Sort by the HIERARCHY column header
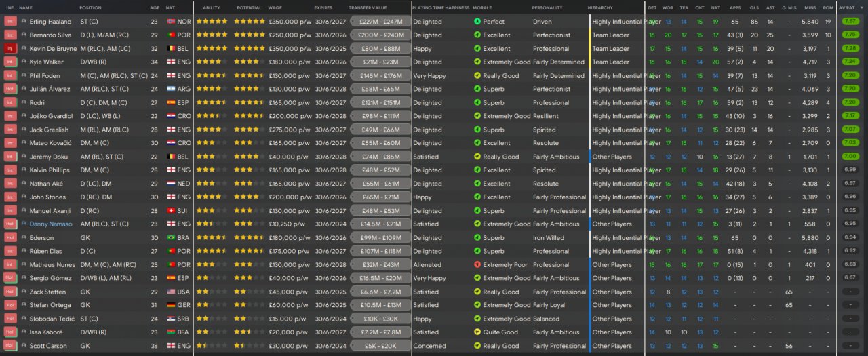Screen dimensions: 868x356 (x=599, y=7)
